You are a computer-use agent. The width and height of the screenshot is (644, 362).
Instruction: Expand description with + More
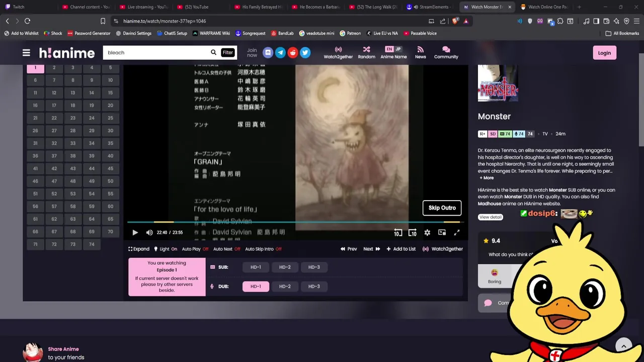pos(487,178)
